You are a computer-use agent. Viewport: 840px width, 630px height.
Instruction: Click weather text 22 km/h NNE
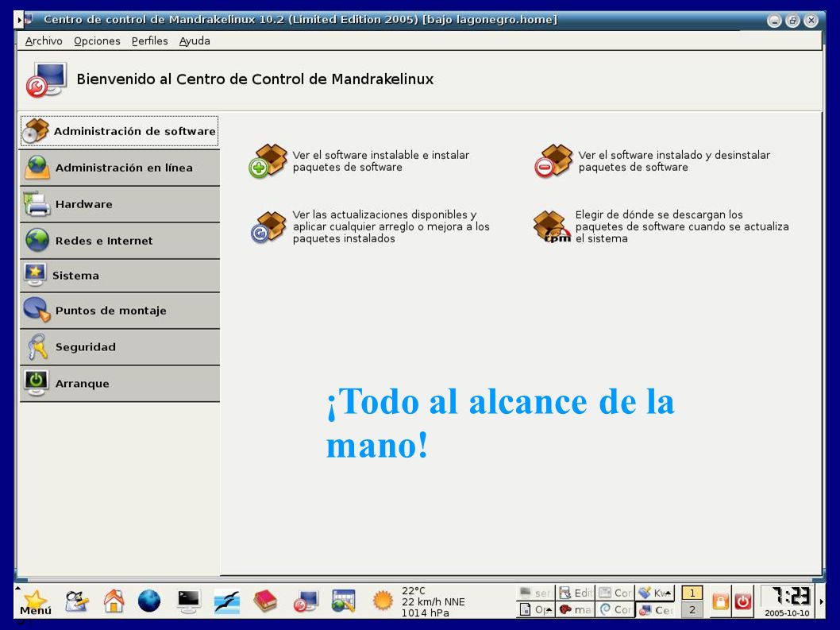point(433,601)
